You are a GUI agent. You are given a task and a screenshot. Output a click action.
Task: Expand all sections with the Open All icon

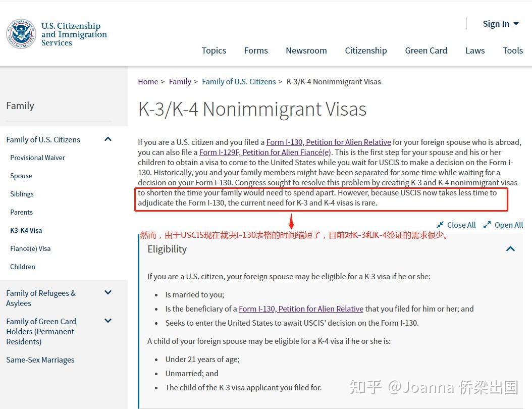coord(503,225)
